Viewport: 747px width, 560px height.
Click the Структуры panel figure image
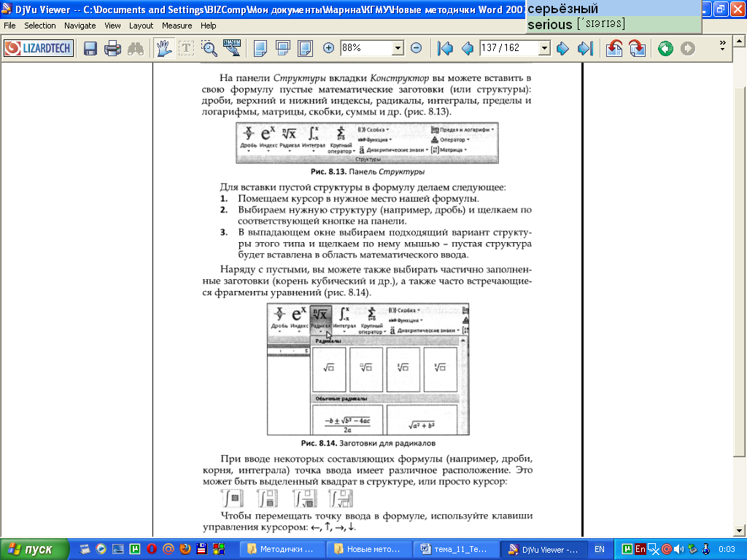368,143
